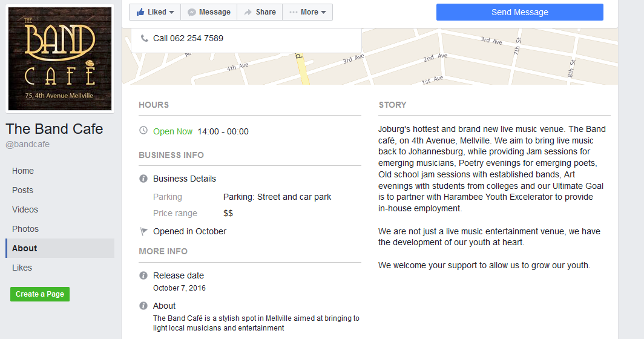Click the info icon beside Business Details
The width and height of the screenshot is (644, 339).
143,179
